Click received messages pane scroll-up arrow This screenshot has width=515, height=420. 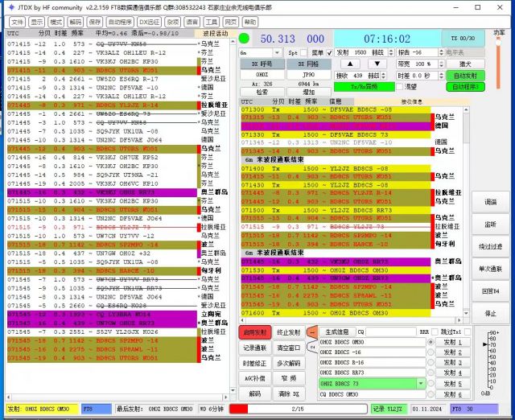point(466,109)
